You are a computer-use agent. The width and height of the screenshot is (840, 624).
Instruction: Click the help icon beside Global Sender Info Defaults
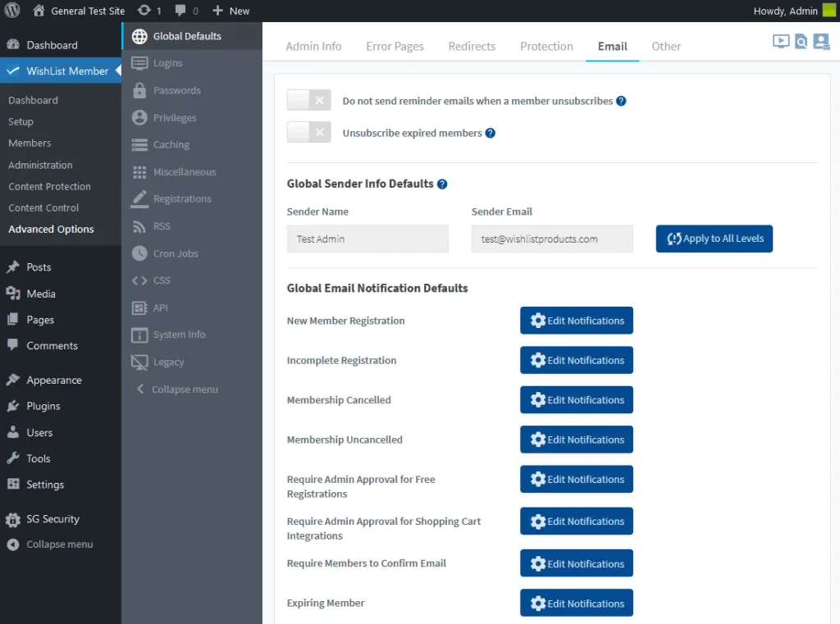(x=442, y=184)
